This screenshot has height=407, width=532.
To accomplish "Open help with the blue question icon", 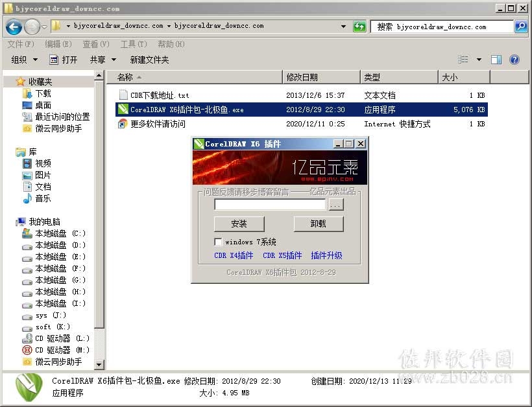I will tap(514, 60).
